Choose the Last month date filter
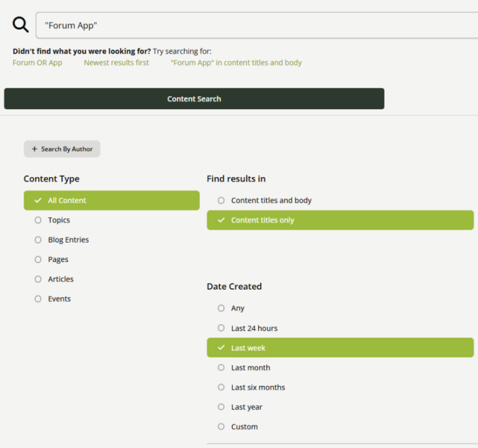 (x=250, y=368)
